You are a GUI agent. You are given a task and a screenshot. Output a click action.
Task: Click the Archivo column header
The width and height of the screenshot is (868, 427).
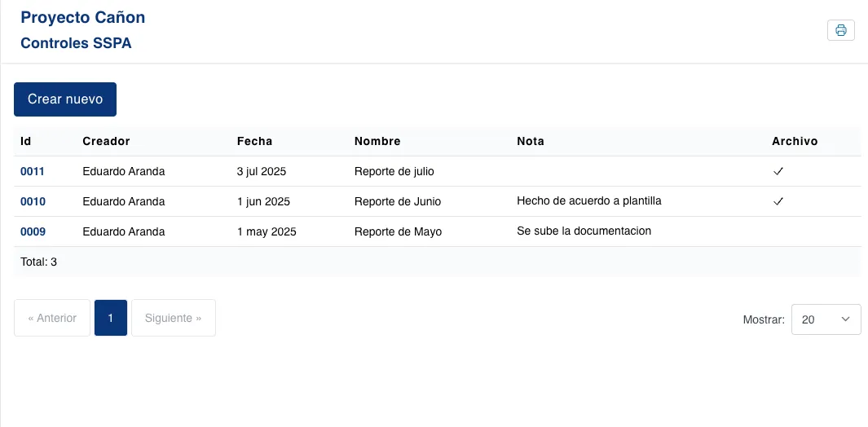[x=795, y=141]
